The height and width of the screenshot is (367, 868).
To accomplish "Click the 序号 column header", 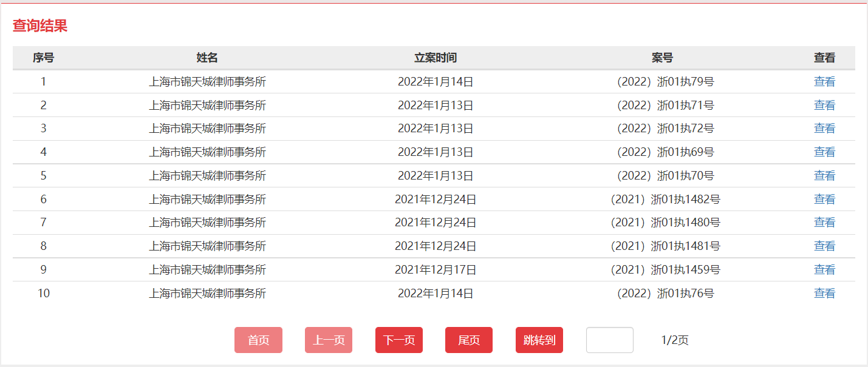I will click(43, 58).
